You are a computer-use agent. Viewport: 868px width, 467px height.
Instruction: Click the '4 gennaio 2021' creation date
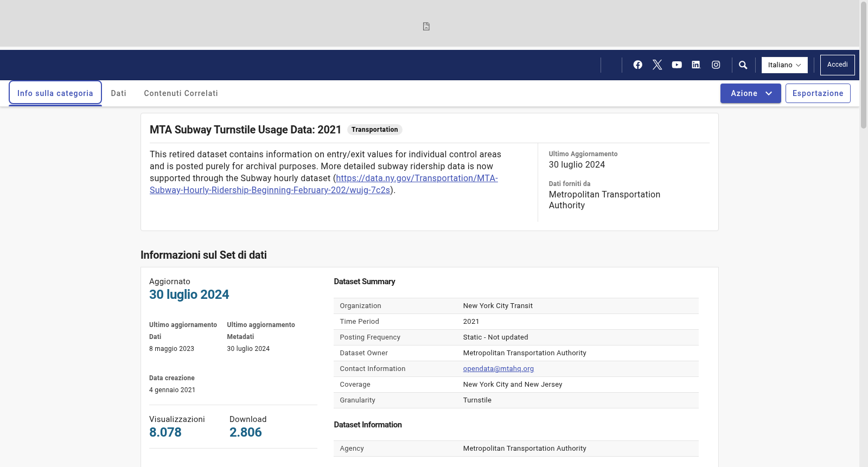click(173, 390)
